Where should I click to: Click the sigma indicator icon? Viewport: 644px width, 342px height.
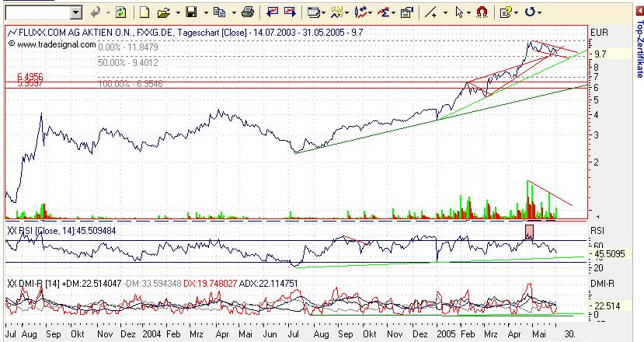384,12
